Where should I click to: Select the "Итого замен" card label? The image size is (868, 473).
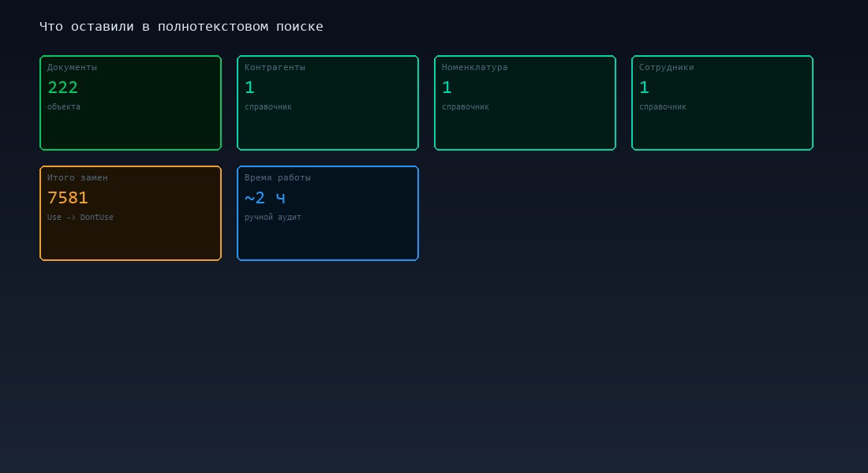pos(77,178)
